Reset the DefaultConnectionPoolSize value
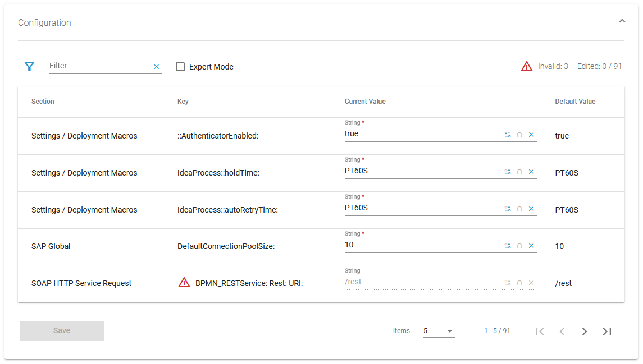This screenshot has height=364, width=643. click(519, 246)
